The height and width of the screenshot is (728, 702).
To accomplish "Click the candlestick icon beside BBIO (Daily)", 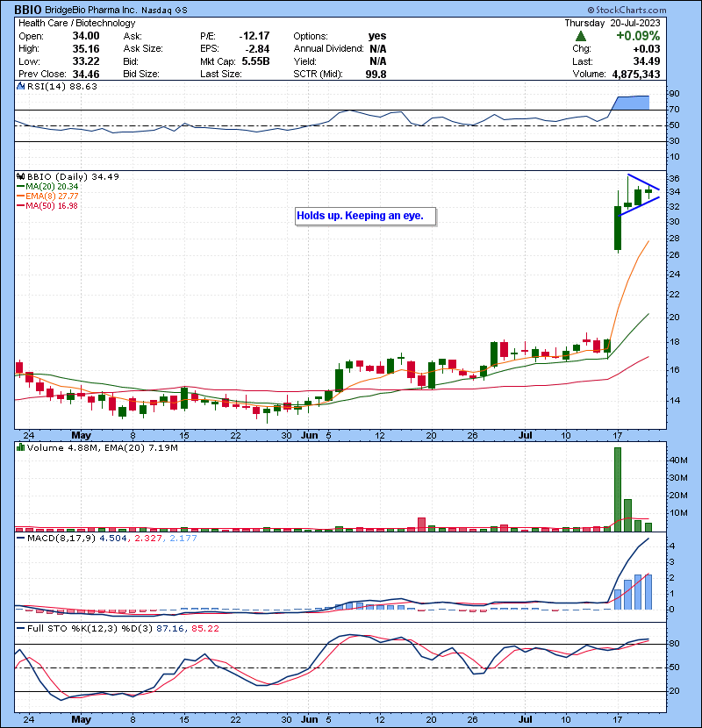I will pyautogui.click(x=20, y=176).
